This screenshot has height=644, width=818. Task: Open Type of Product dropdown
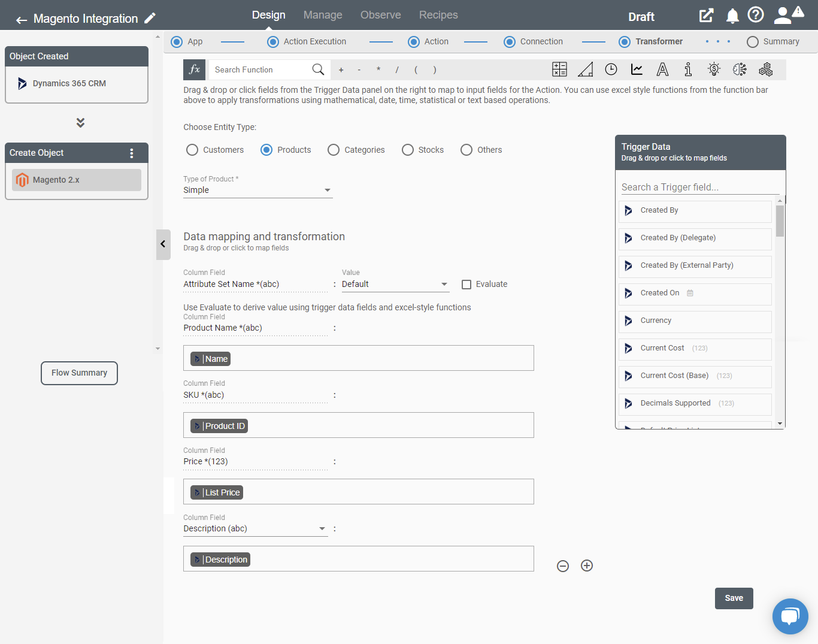coord(257,191)
